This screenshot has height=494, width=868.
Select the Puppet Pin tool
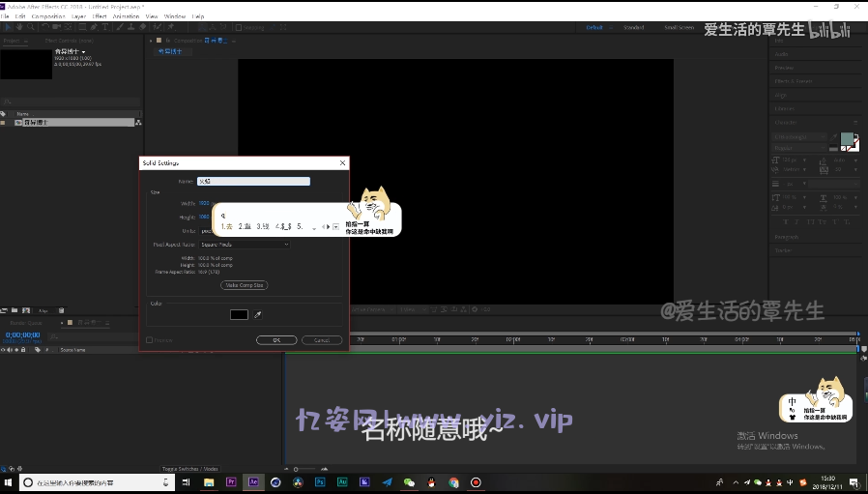click(x=171, y=26)
